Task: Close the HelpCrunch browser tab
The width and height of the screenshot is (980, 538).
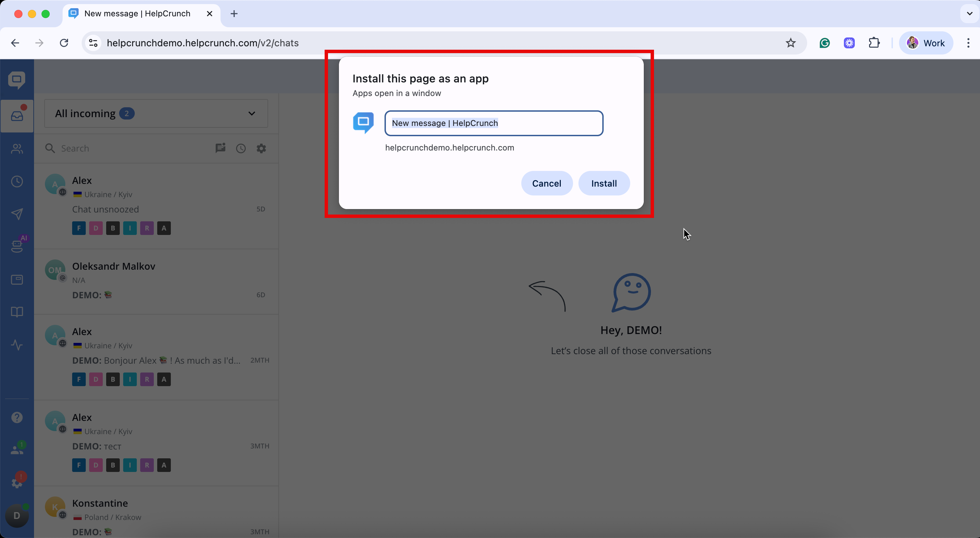Action: click(209, 14)
